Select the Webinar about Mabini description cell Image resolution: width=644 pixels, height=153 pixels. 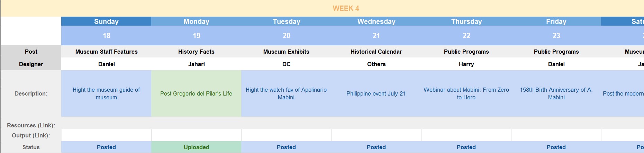466,93
